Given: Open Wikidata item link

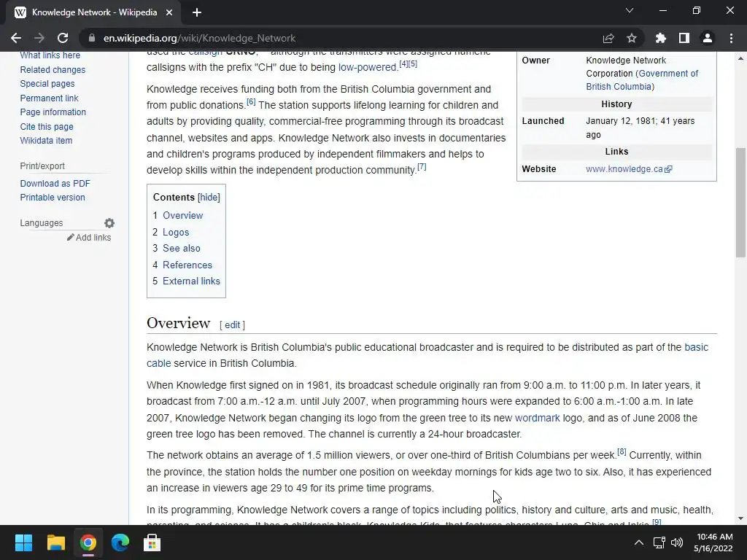Looking at the screenshot, I should (x=46, y=141).
